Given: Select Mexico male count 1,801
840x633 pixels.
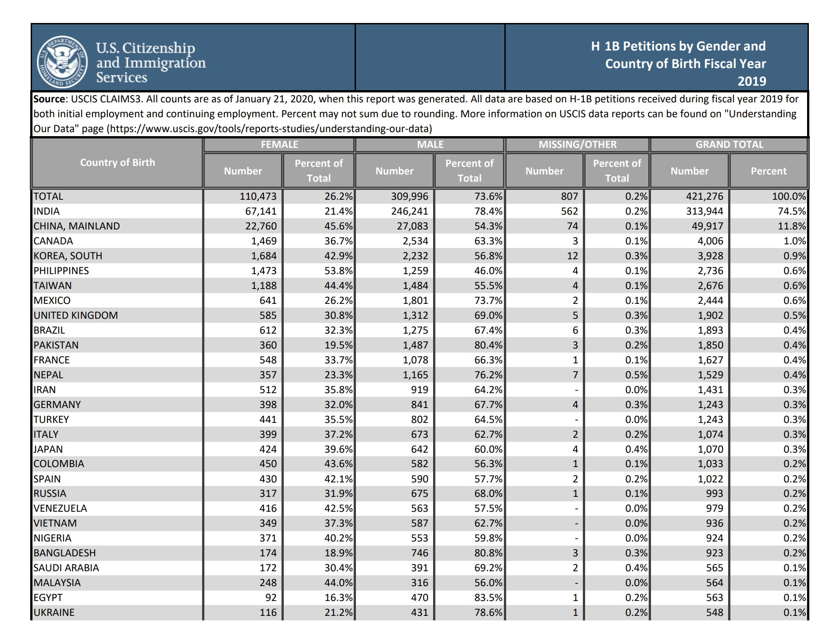Looking at the screenshot, I should click(x=415, y=301).
